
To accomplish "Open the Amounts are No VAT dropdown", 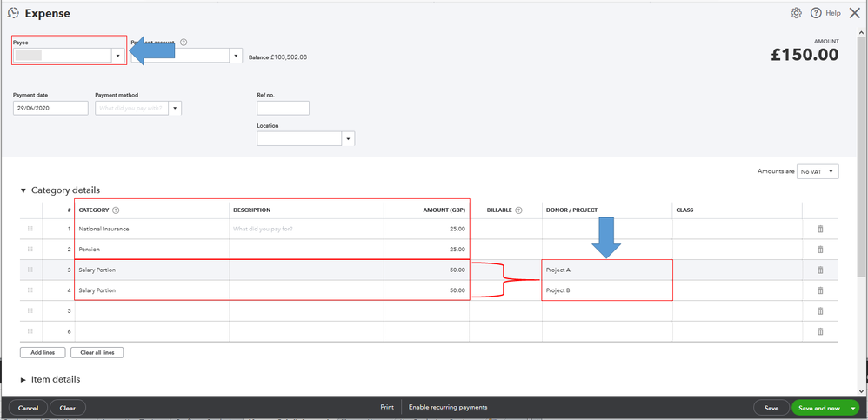I will pyautogui.click(x=818, y=172).
